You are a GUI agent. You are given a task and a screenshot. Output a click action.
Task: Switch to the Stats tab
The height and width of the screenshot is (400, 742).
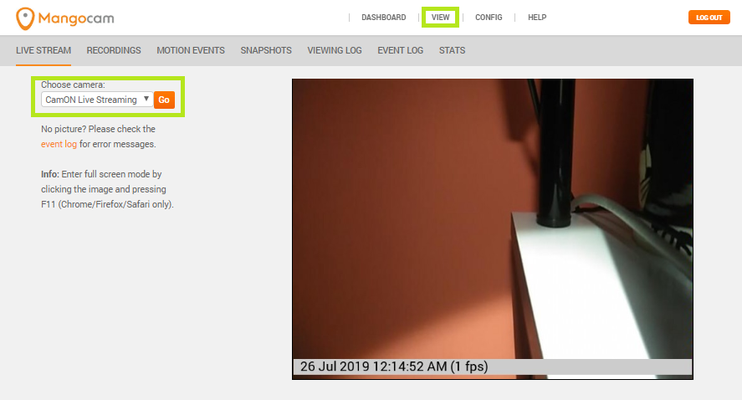[452, 50]
